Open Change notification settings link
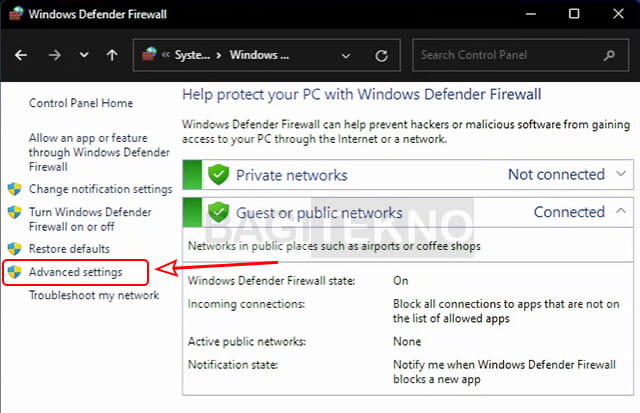This screenshot has width=640, height=413. click(100, 189)
